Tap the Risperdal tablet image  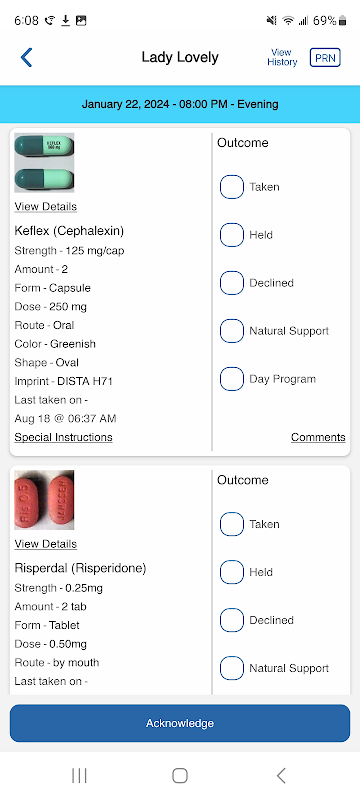click(x=44, y=500)
